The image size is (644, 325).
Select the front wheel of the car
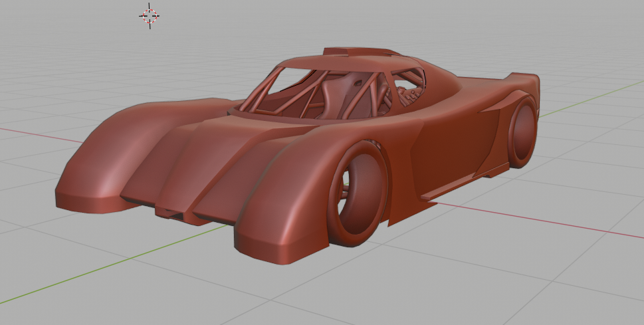tap(358, 193)
